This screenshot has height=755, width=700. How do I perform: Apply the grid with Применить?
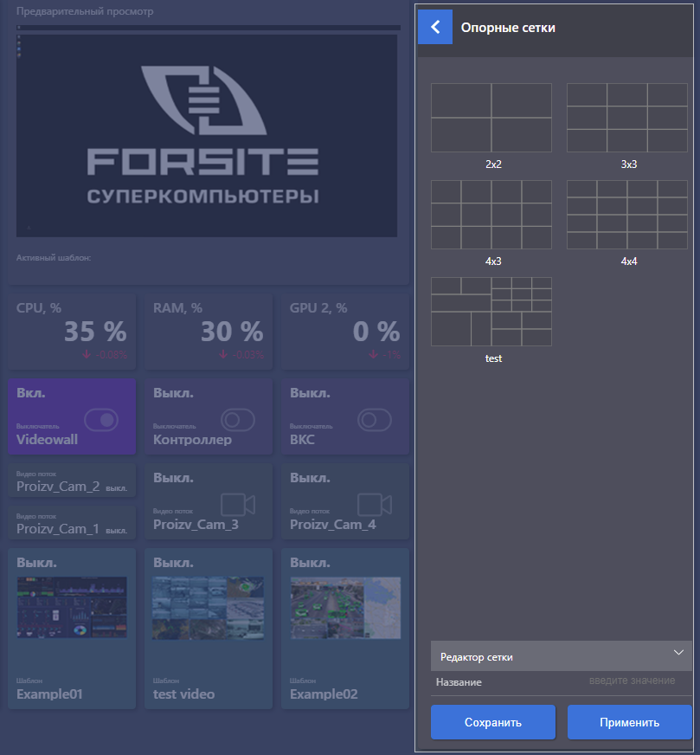pyautogui.click(x=629, y=722)
